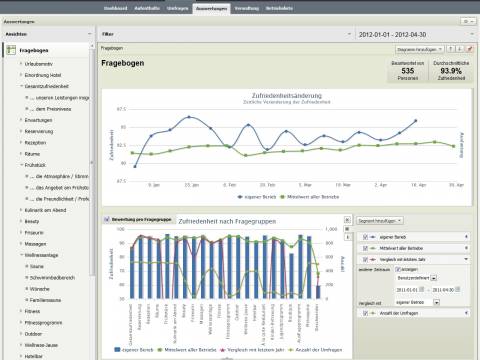Select Einordnung Hotel in the tree
480x360 pixels.
click(43, 75)
